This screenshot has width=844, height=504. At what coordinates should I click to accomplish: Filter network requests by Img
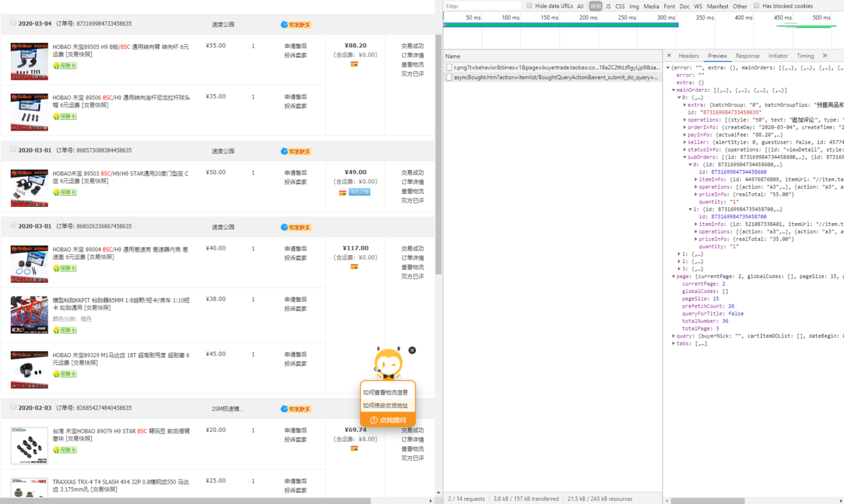pyautogui.click(x=634, y=6)
